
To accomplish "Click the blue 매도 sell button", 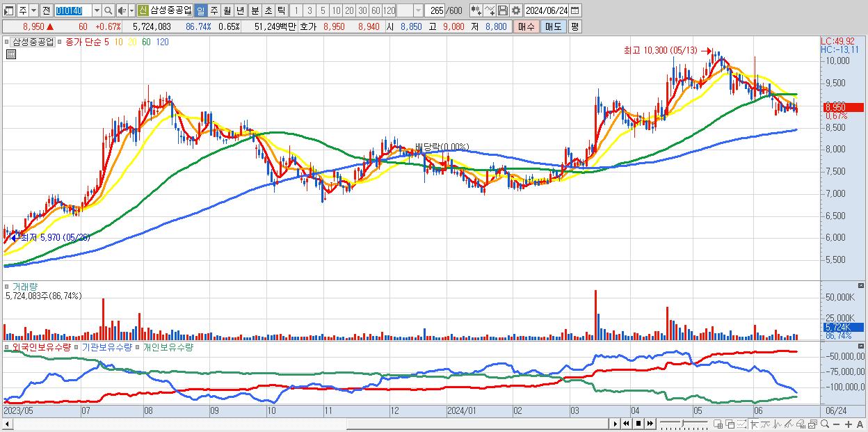I will pos(553,26).
